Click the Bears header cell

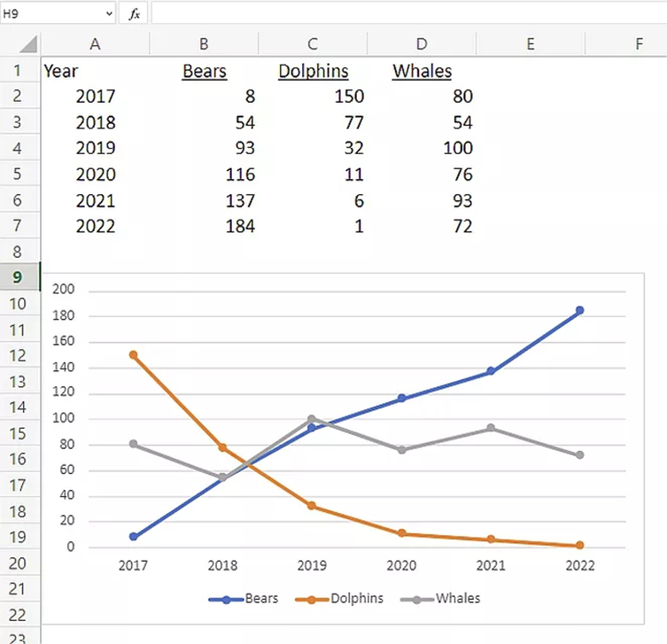205,71
